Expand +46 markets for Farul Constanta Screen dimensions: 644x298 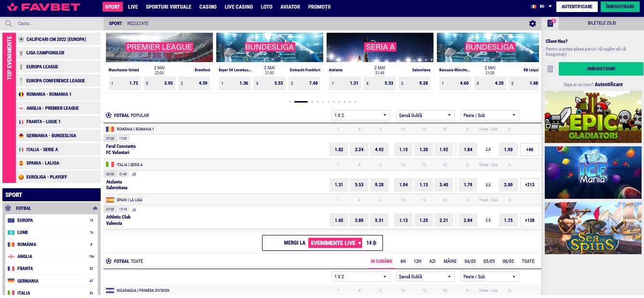(529, 150)
